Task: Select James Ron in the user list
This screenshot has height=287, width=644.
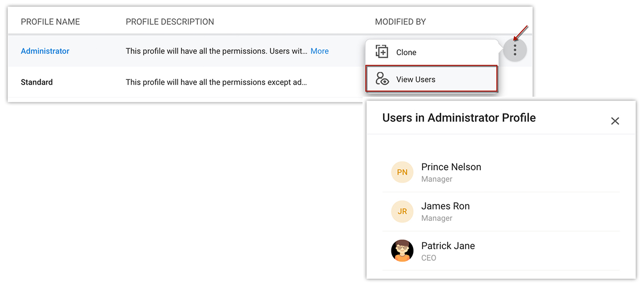Action: [x=445, y=207]
